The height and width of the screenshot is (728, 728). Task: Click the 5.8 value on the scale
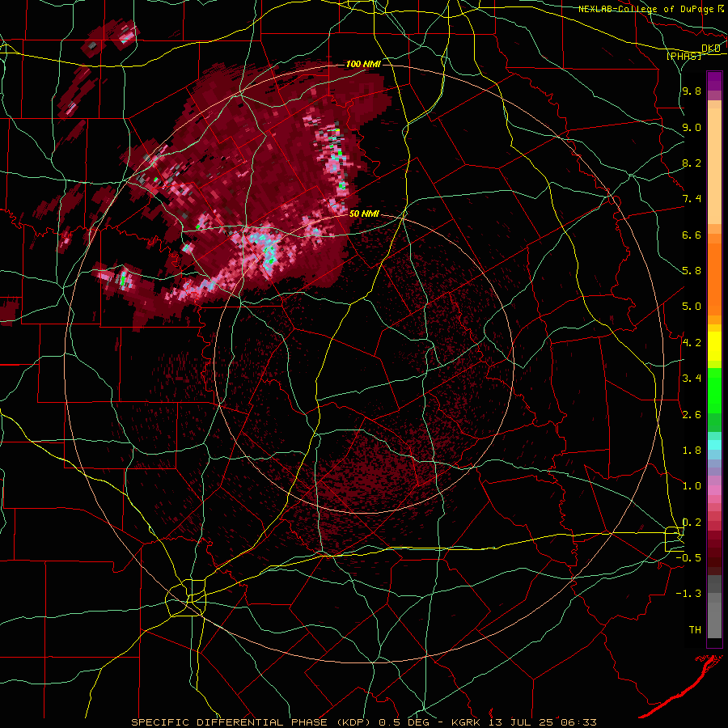(x=692, y=271)
